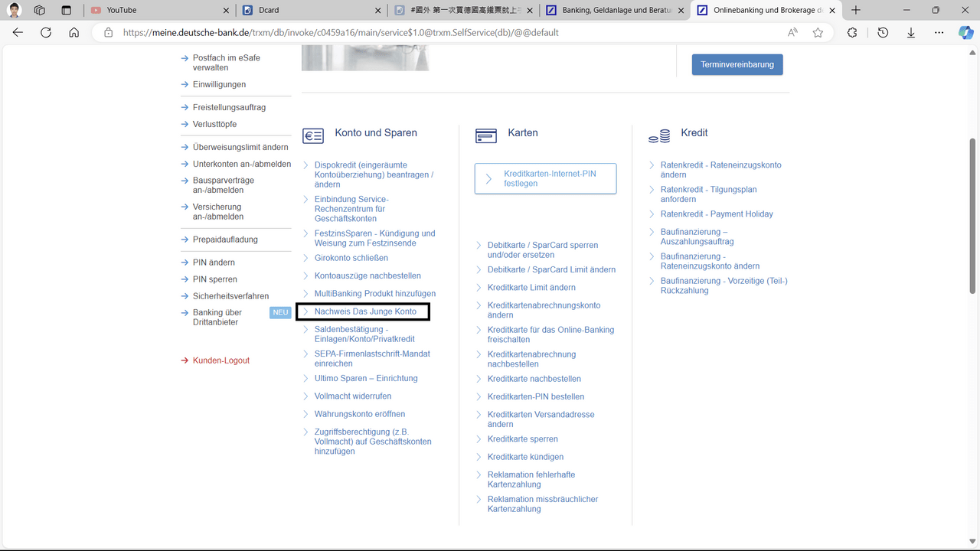This screenshot has width=980, height=551.
Task: Open Verlusttöpfe sidebar link
Action: (214, 124)
